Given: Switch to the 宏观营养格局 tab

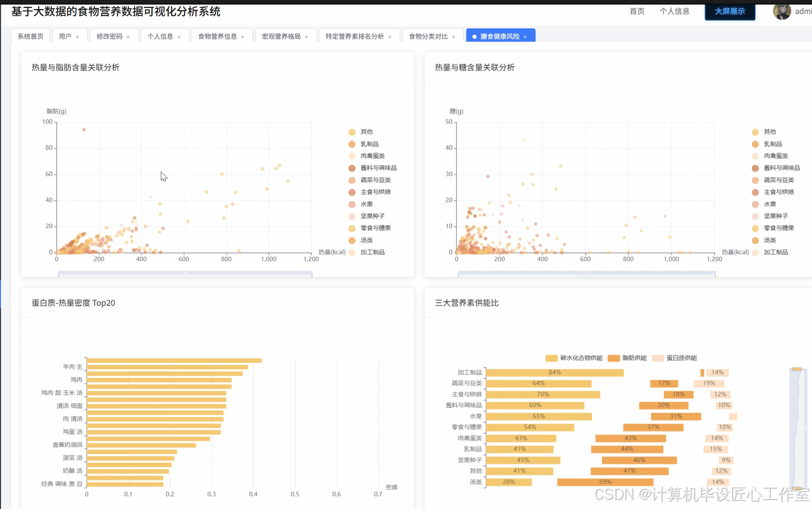Looking at the screenshot, I should 281,36.
